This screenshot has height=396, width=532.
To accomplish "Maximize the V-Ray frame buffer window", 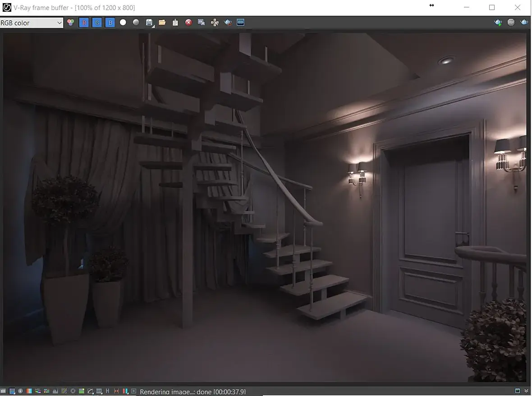I will coord(491,7).
